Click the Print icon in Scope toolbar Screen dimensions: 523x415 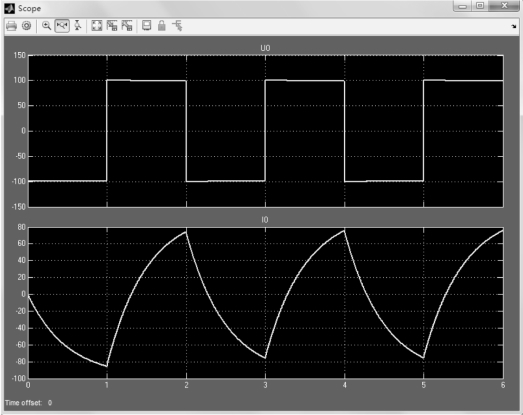[x=11, y=26]
